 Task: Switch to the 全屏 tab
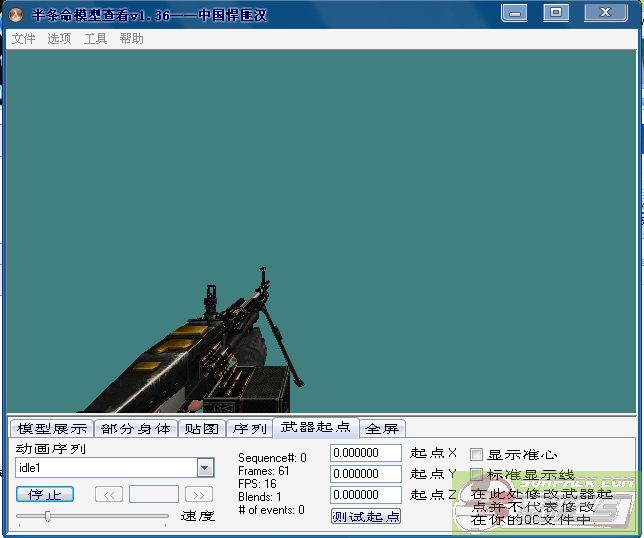point(381,428)
